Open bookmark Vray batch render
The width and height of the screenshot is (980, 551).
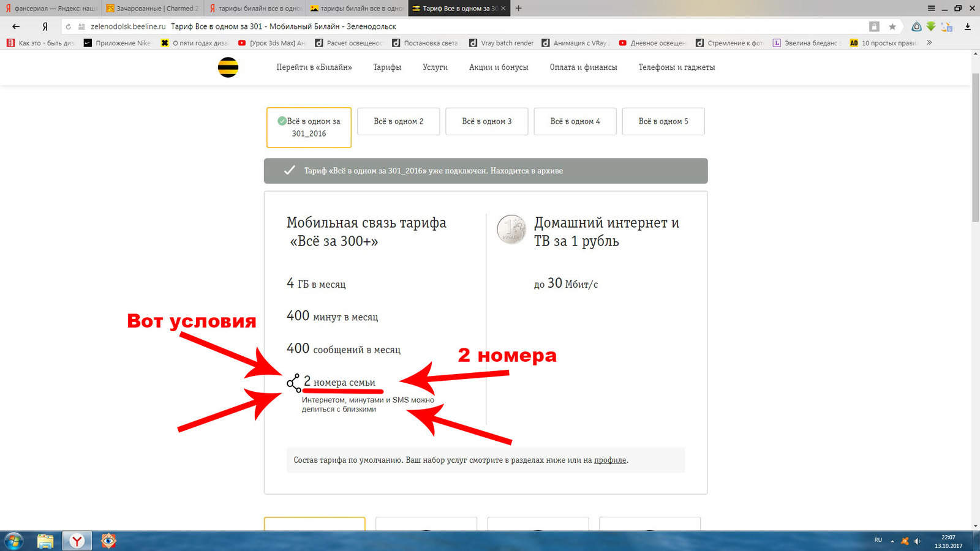[502, 43]
